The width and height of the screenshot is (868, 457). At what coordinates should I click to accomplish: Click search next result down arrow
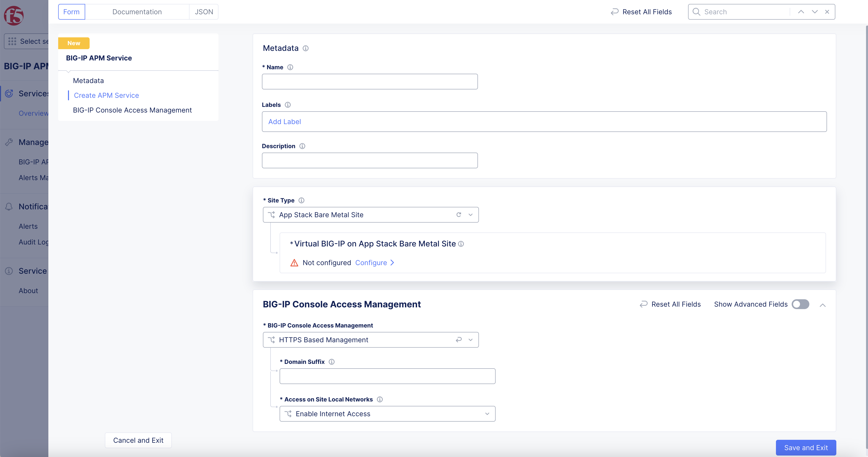[x=814, y=12]
